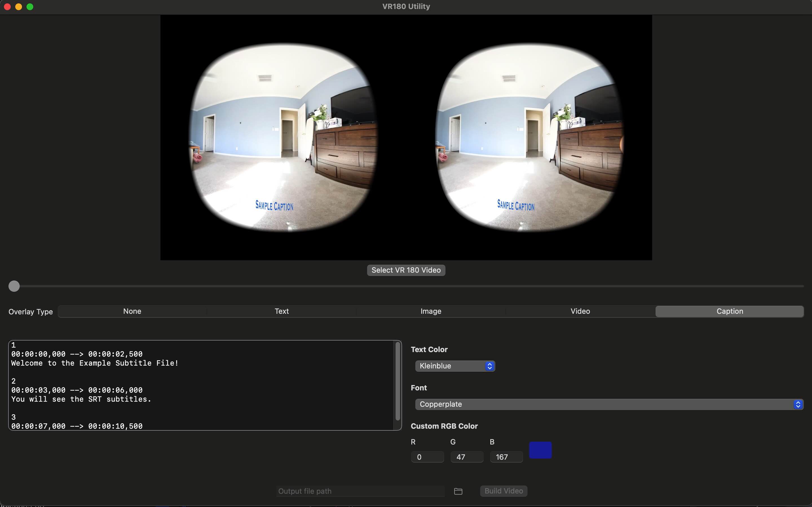Switch Overlay Type to None

tap(132, 311)
